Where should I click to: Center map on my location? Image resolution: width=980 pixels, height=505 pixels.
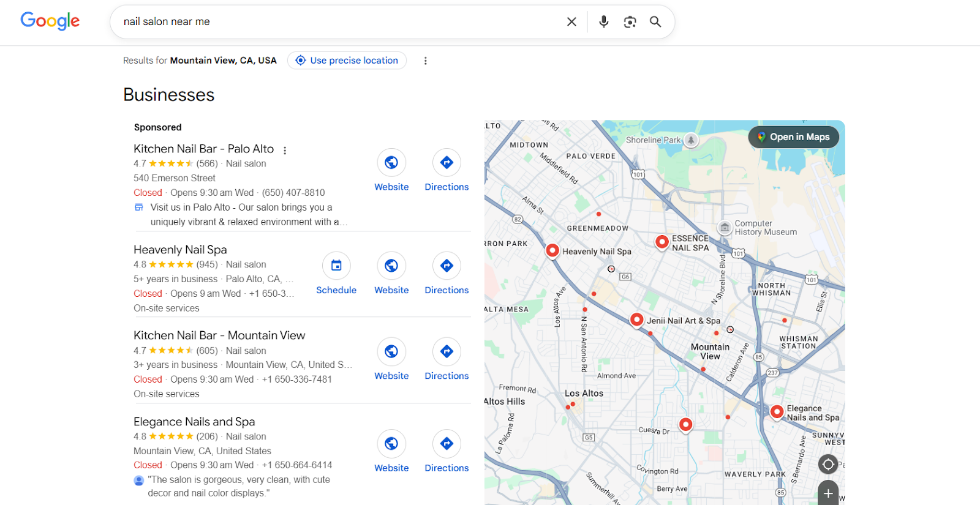[828, 464]
